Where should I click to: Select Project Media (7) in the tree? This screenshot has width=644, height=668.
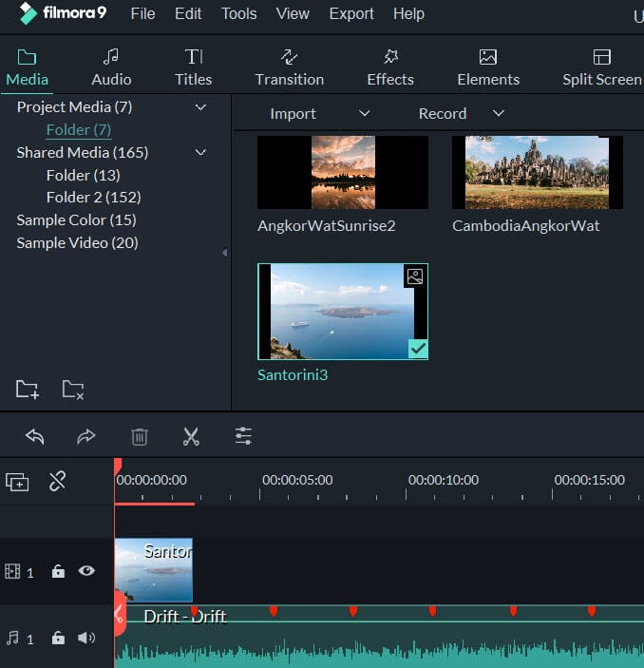click(x=74, y=107)
